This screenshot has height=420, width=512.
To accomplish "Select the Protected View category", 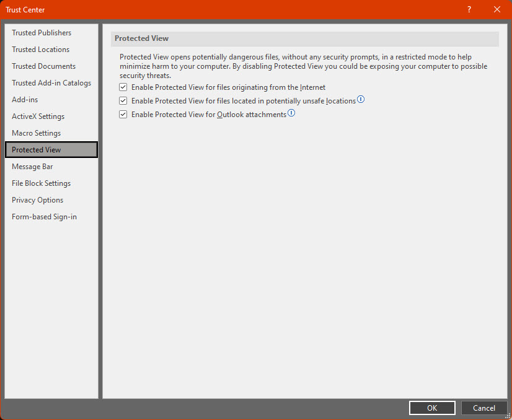I will pyautogui.click(x=36, y=149).
